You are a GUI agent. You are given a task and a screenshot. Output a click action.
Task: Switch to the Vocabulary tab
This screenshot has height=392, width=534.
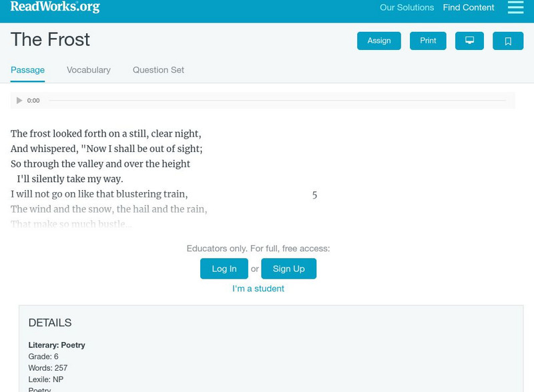[89, 70]
